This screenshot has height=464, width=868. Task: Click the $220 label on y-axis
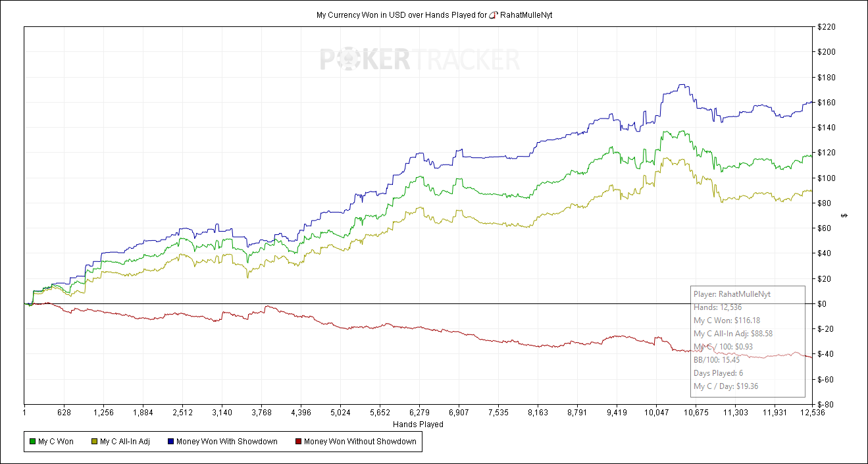coord(827,27)
